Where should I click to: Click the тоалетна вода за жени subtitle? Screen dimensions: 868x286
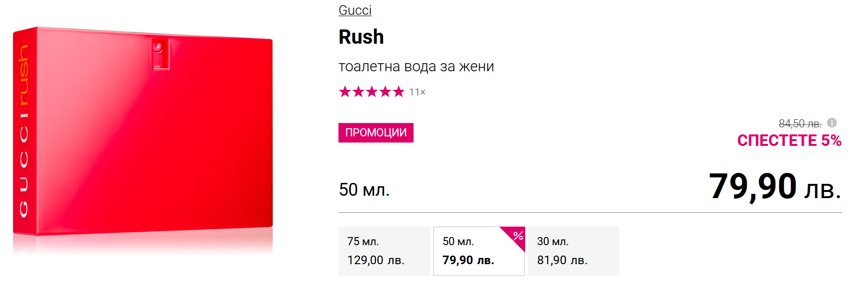click(x=416, y=67)
